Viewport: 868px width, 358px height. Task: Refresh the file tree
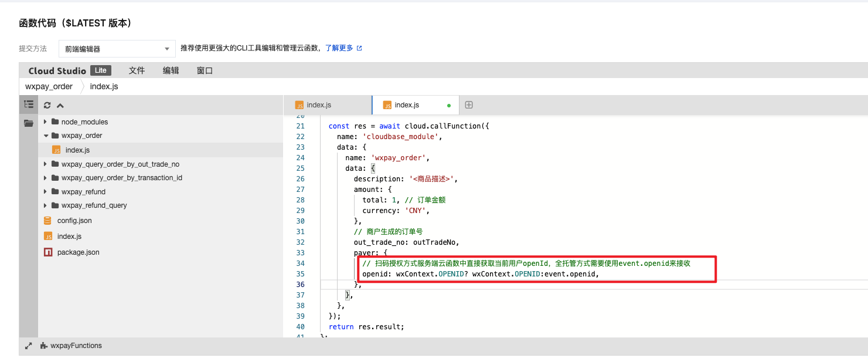point(47,106)
